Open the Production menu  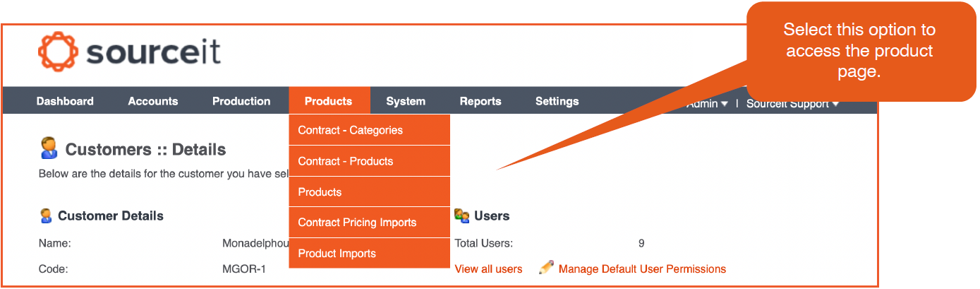(241, 101)
